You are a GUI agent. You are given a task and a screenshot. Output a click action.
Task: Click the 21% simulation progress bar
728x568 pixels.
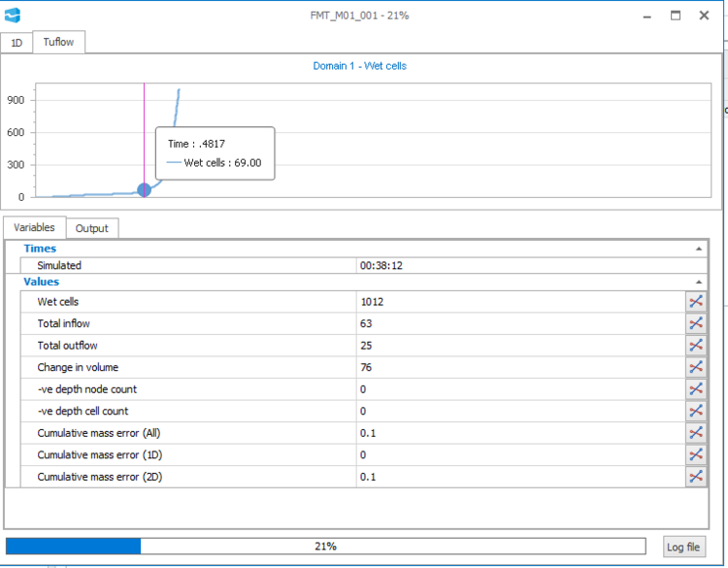[x=325, y=547]
